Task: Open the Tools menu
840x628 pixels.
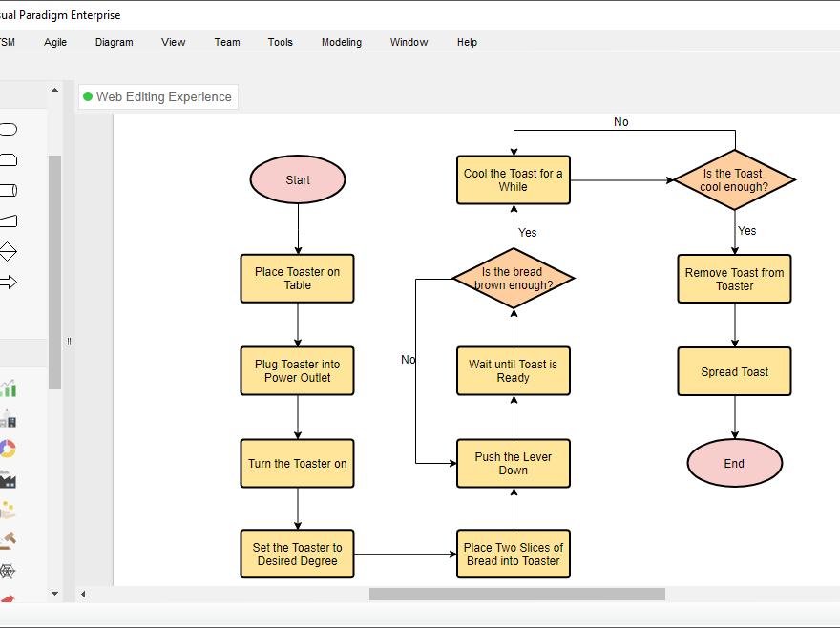Action: [280, 42]
